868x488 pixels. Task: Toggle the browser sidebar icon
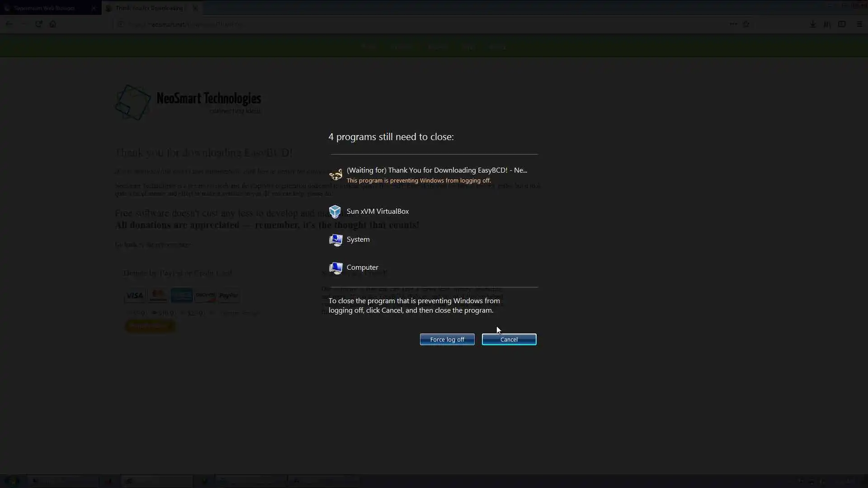tap(841, 24)
